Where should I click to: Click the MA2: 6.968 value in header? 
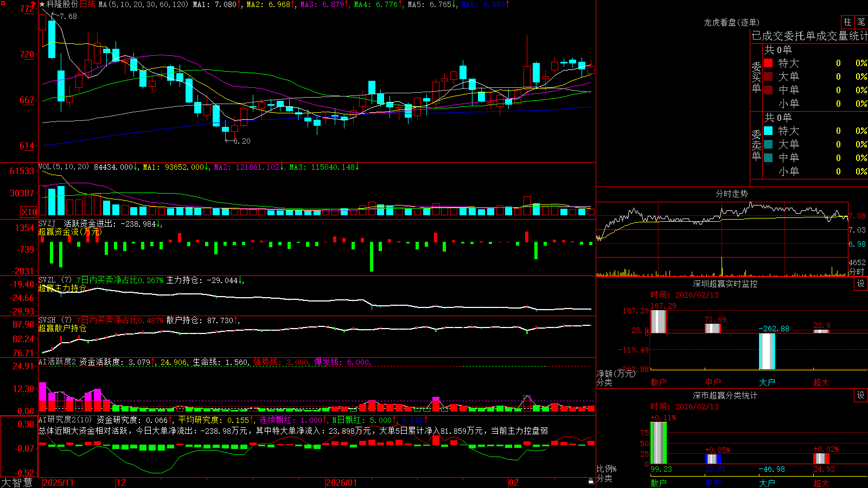point(270,4)
